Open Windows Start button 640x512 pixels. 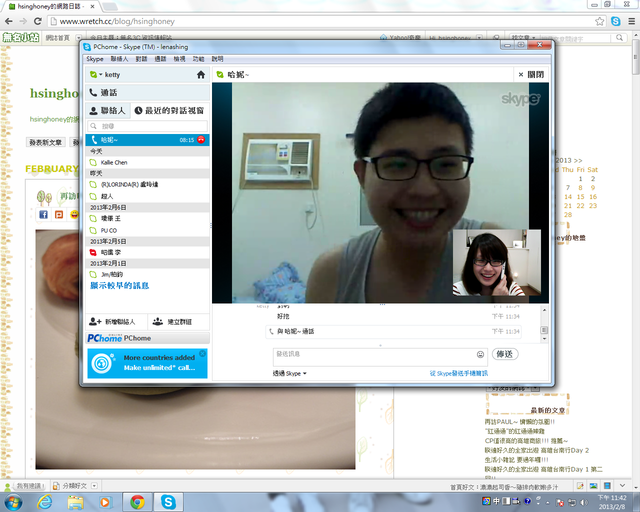pos(13,502)
